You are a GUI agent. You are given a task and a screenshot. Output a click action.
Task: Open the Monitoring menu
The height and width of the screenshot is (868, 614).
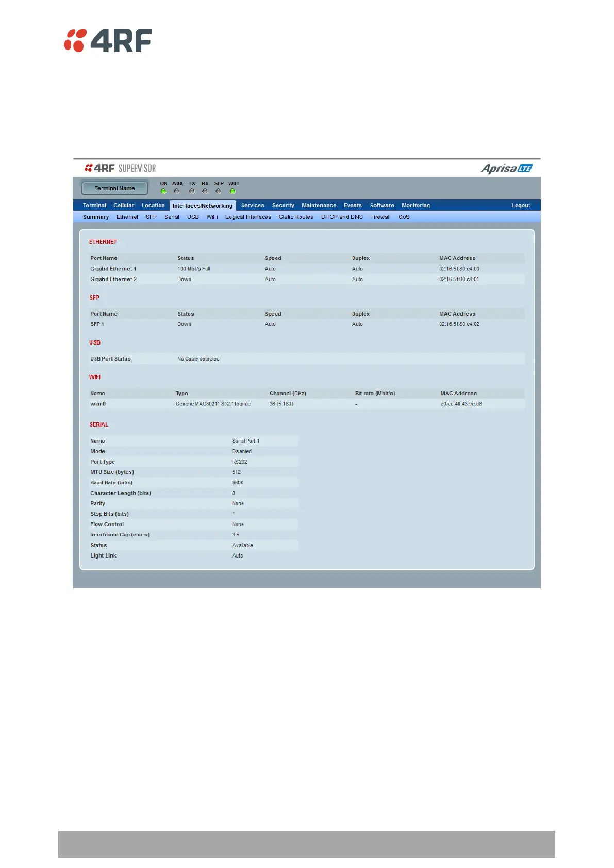[416, 205]
